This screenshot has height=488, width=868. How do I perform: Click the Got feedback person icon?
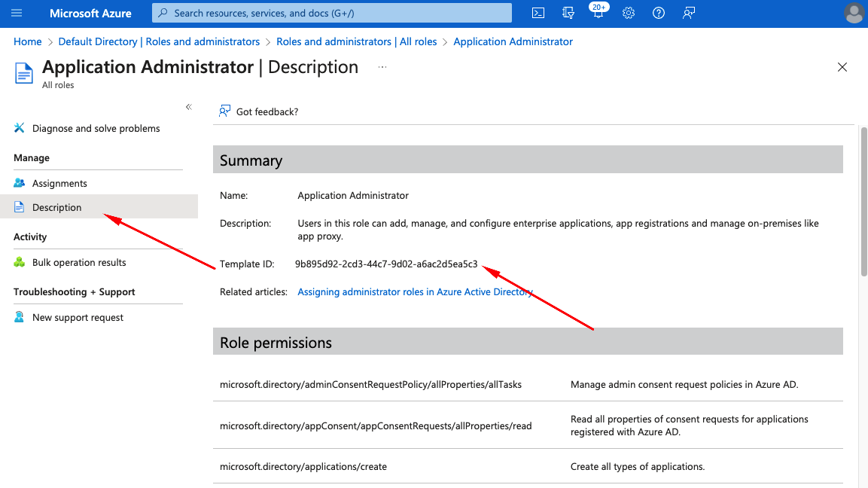pyautogui.click(x=225, y=111)
